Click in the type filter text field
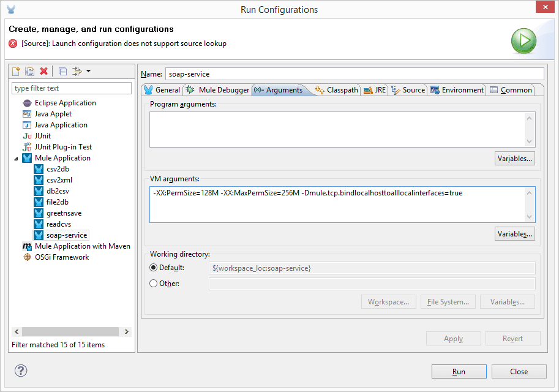559x392 pixels. point(72,88)
